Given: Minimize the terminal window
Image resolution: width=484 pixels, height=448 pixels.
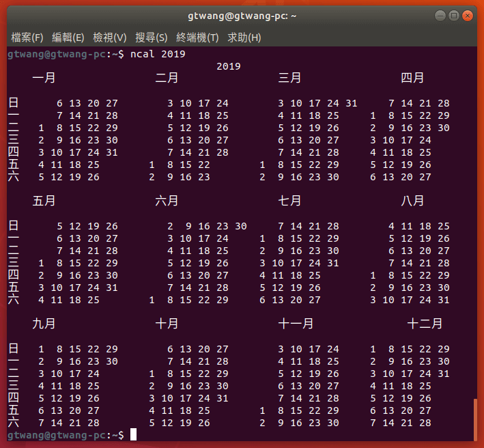Looking at the screenshot, I should [x=439, y=16].
